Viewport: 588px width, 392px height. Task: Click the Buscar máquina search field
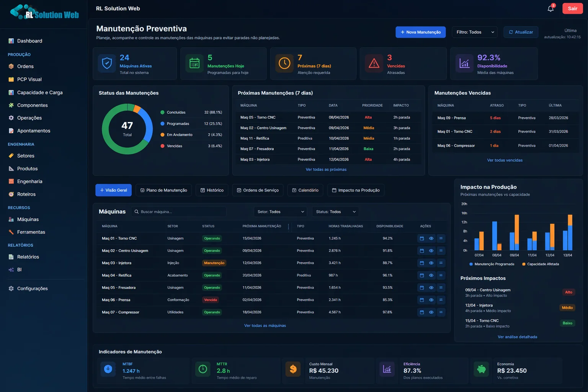pos(179,212)
